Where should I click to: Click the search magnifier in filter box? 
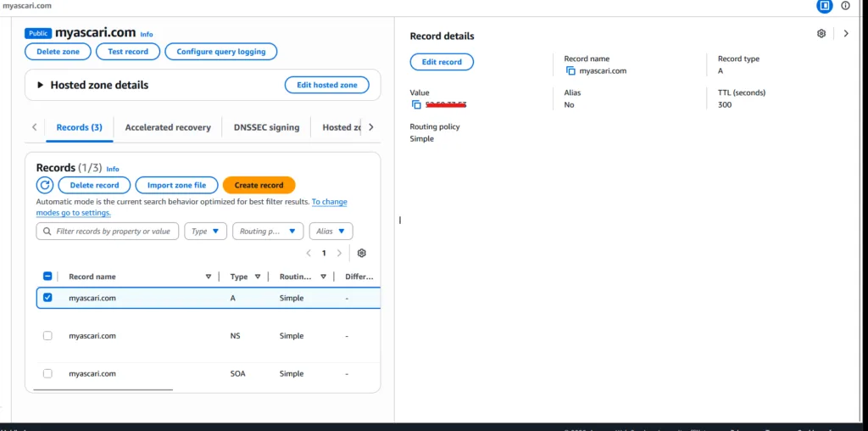[x=46, y=231]
